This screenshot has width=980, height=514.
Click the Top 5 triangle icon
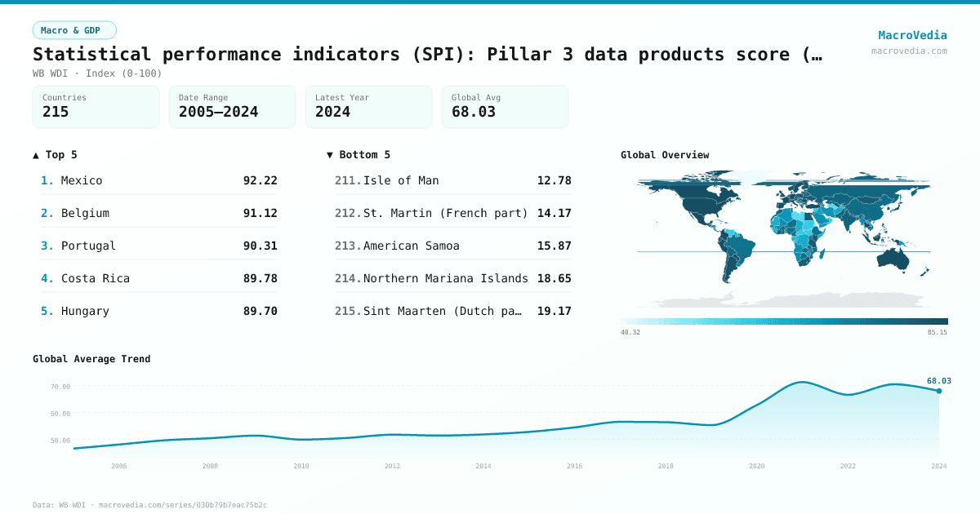[x=35, y=154]
